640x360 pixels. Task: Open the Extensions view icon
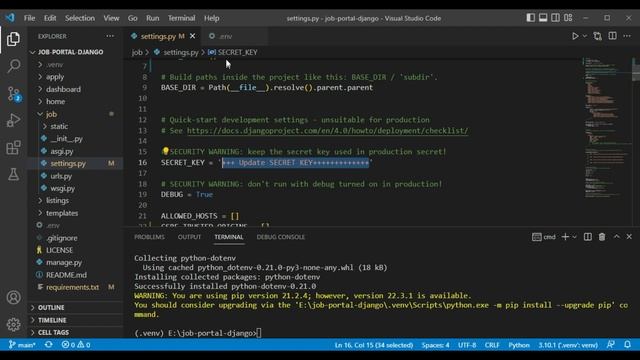[13, 147]
